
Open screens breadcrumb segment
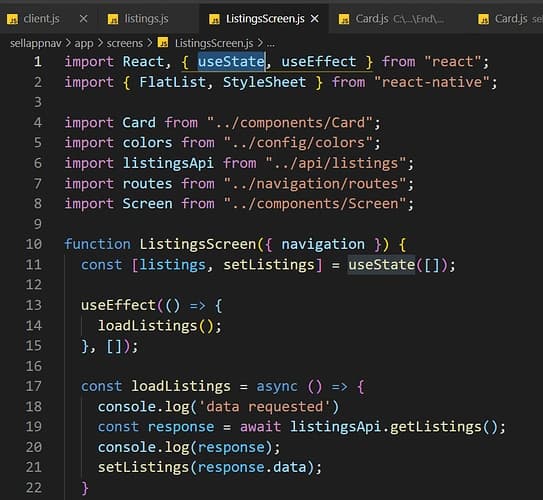(125, 43)
